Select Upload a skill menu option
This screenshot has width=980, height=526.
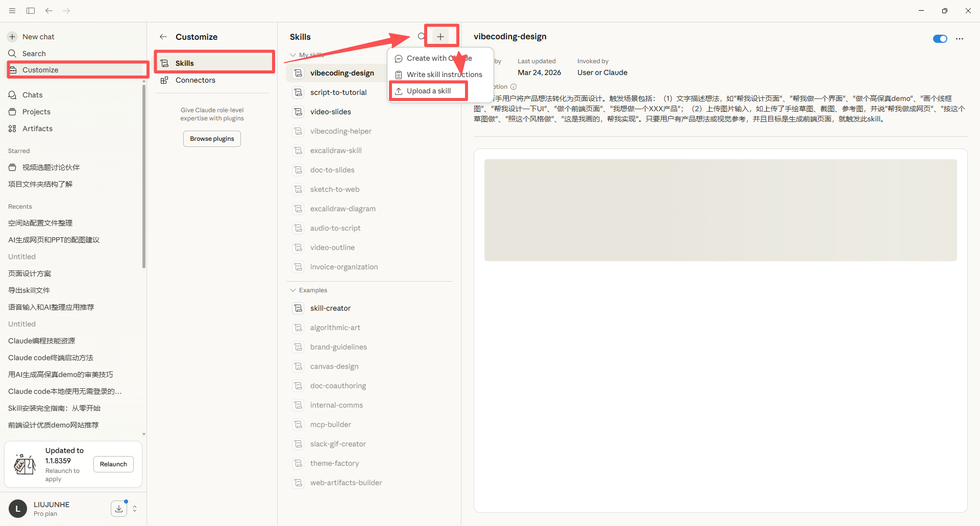click(428, 91)
